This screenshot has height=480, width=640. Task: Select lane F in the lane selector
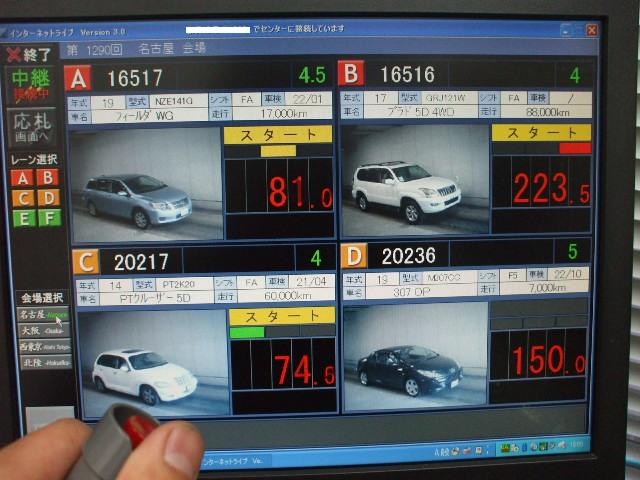48,217
